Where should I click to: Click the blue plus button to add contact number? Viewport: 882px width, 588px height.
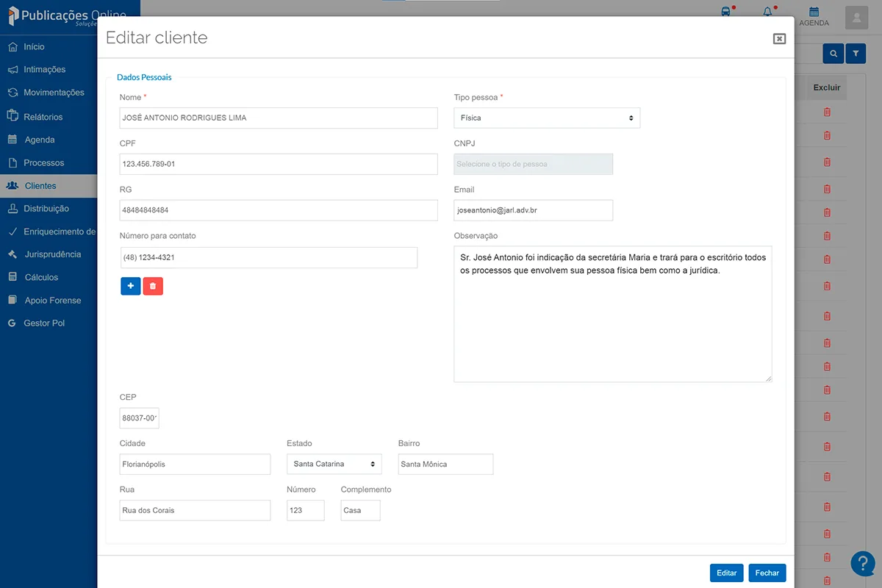coord(130,286)
